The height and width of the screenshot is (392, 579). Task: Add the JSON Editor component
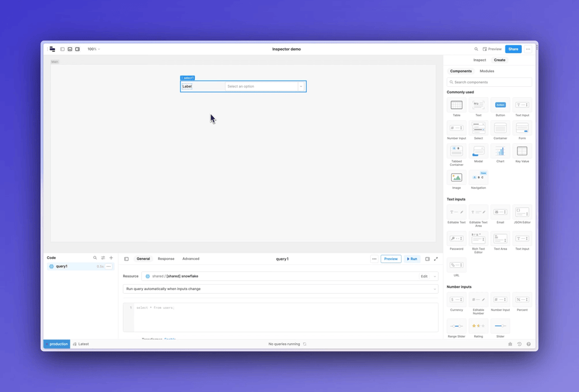pos(522,212)
